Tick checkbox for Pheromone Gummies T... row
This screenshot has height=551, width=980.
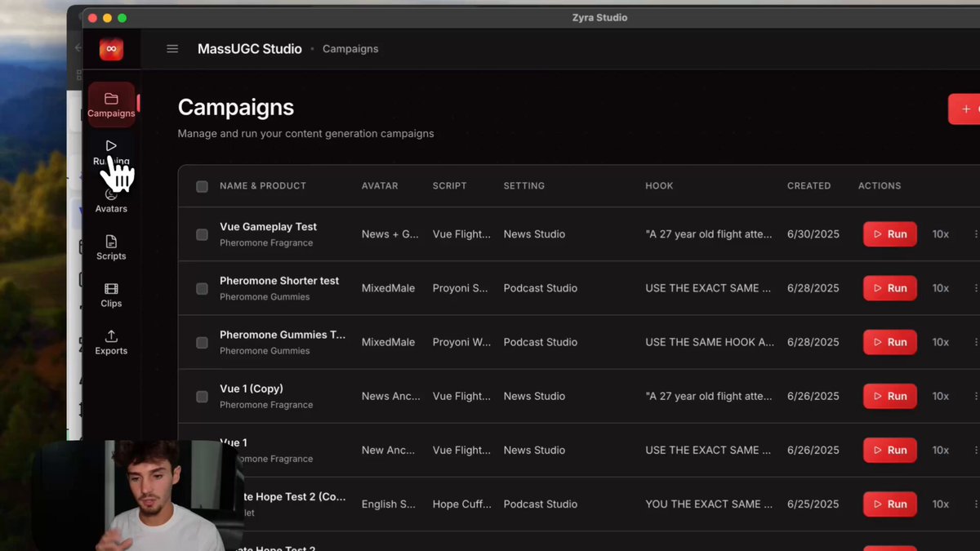[202, 342]
